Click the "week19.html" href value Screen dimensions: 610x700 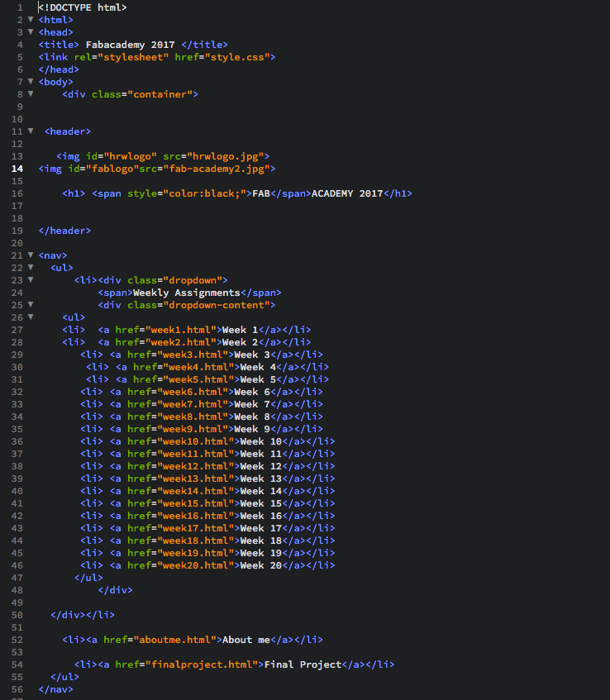(x=196, y=553)
